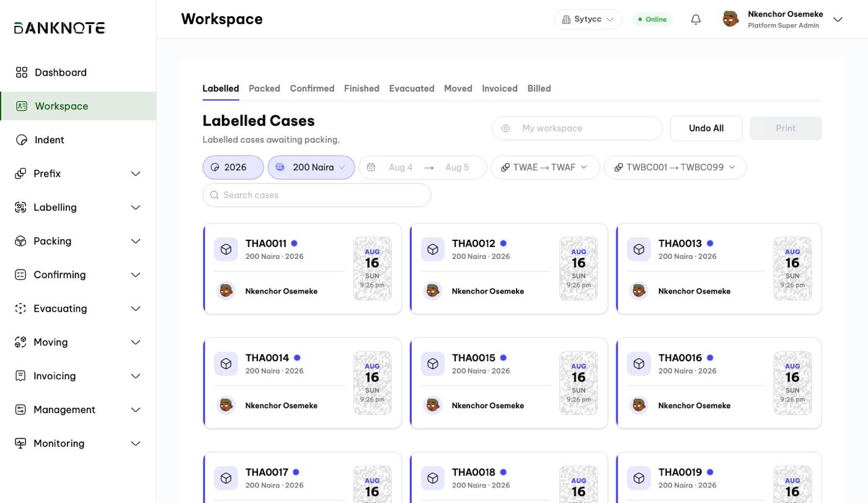The image size is (868, 503).
Task: Click the box icon on THA0015 card
Action: [x=433, y=364]
